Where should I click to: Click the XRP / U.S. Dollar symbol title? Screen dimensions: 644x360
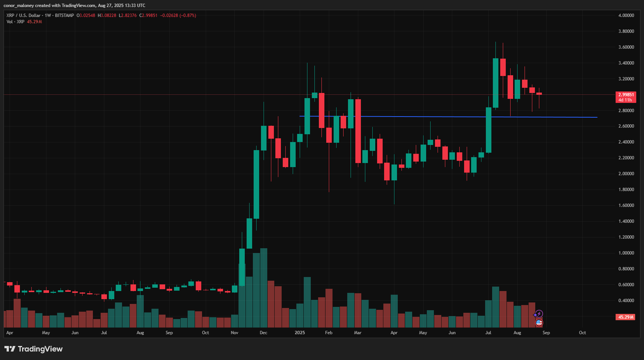coord(23,15)
